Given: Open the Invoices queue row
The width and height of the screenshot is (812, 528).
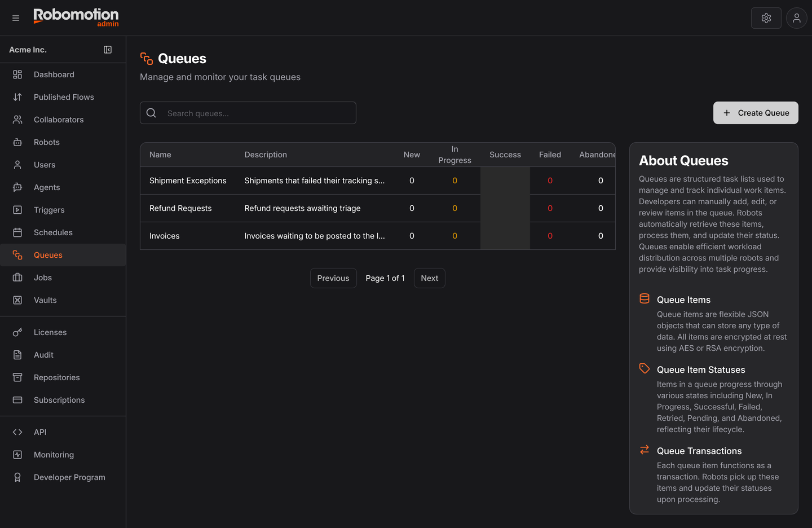Looking at the screenshot, I should click(378, 236).
